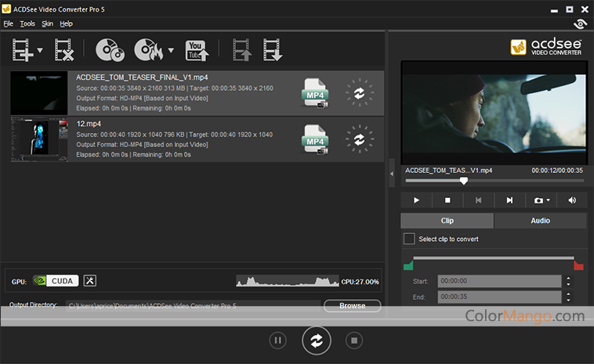
Task: Click the ACDSEE_TOM_TEASER_FINAL_V1.mp4 file name
Action: [x=142, y=77]
